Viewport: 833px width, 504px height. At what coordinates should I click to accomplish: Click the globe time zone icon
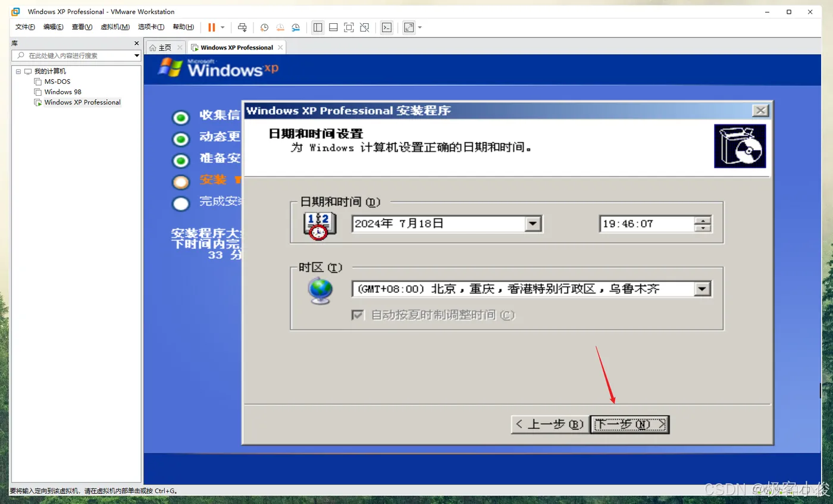tap(321, 291)
